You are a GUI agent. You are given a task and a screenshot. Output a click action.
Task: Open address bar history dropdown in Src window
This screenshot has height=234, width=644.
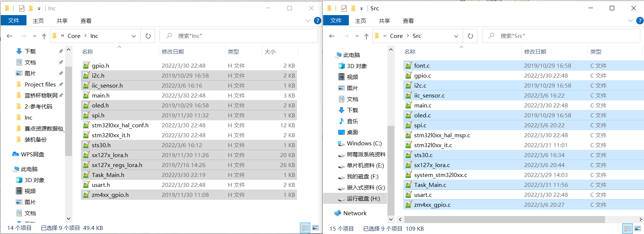456,36
